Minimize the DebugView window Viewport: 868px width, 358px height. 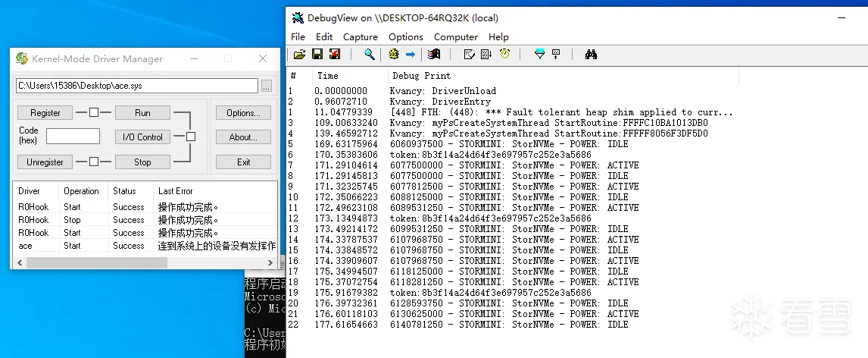842,17
